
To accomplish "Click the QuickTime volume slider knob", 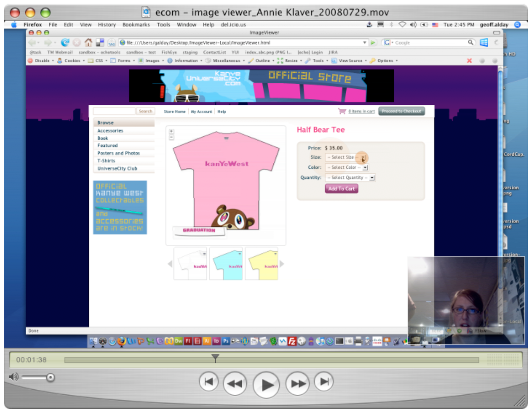I will coord(50,377).
